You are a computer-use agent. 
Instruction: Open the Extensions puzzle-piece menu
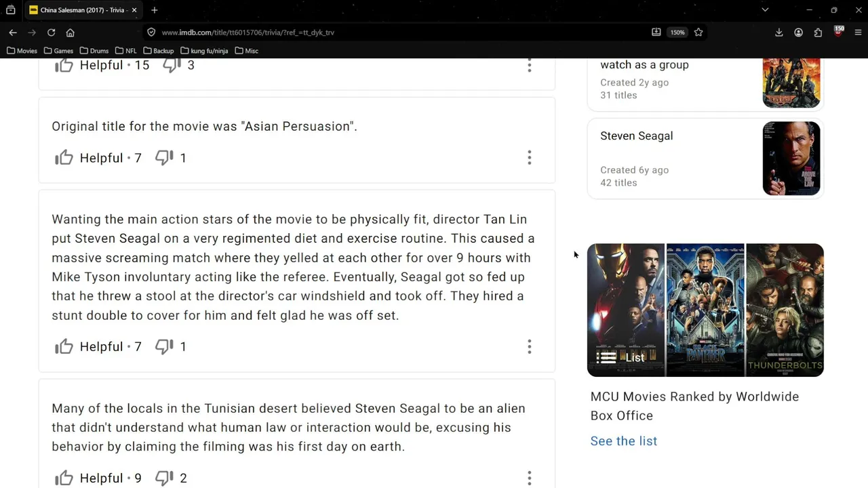(818, 33)
